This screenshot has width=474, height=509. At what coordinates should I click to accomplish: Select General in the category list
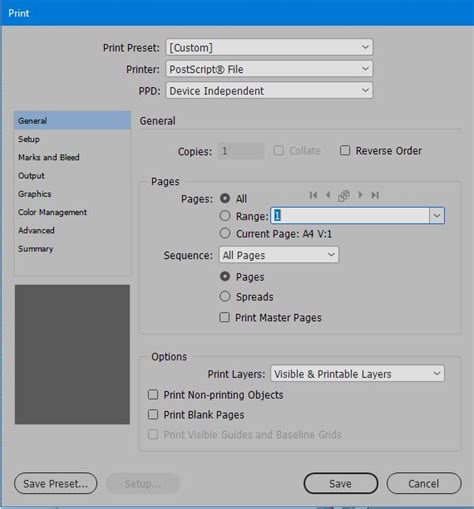click(72, 120)
